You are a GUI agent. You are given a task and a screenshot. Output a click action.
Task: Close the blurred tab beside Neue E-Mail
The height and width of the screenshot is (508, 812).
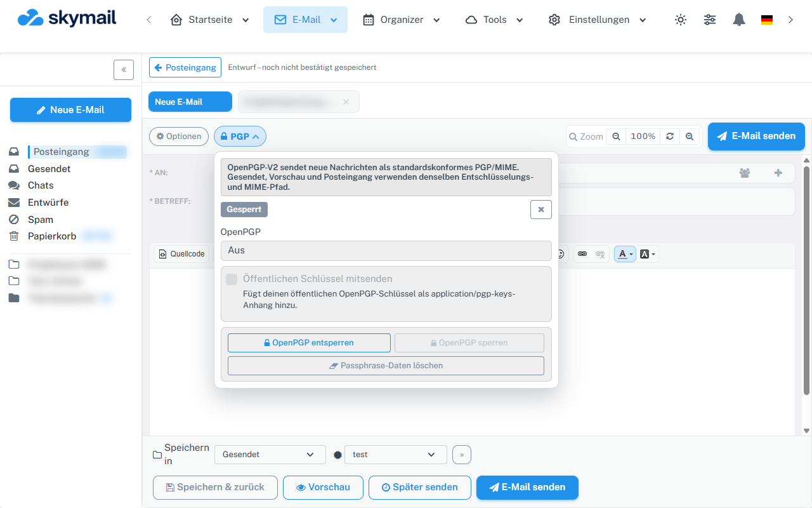click(x=346, y=102)
